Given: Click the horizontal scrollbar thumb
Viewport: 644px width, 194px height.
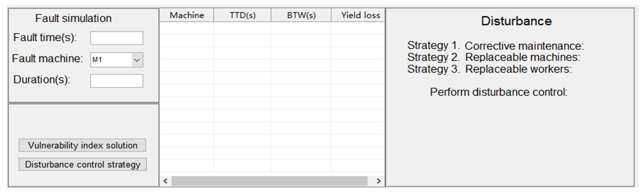Looking at the screenshot, I should (269, 181).
